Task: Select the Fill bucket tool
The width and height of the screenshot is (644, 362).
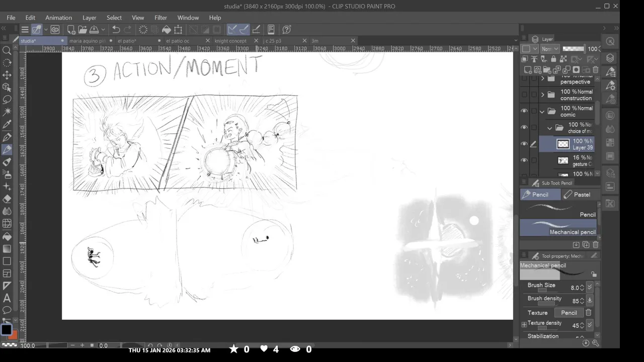Action: pyautogui.click(x=7, y=236)
